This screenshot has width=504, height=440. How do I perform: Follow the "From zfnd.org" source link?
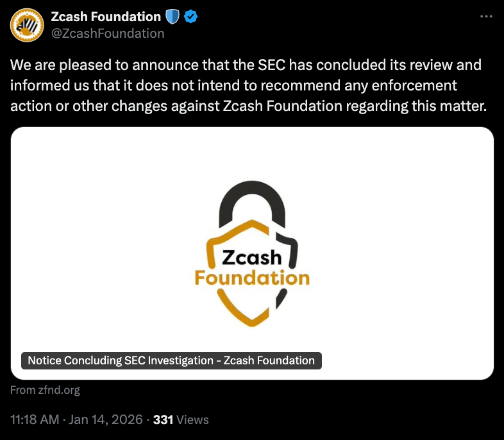tap(45, 390)
